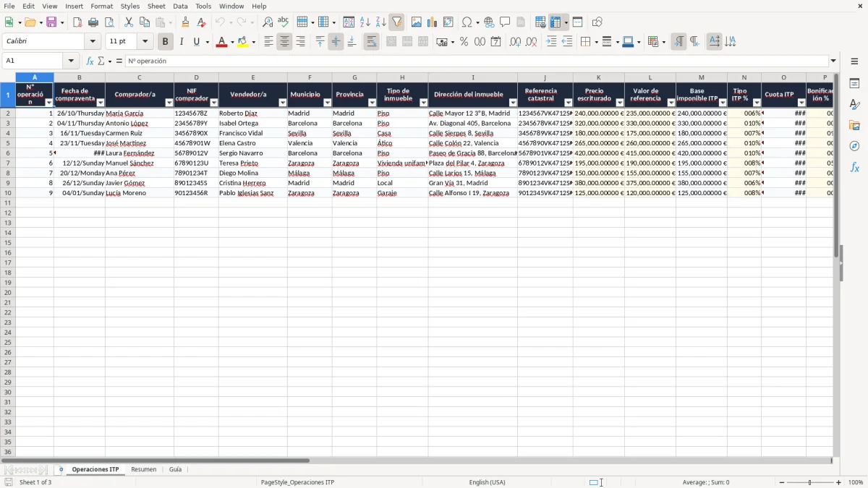Viewport: 868px width, 488px height.
Task: Open the Municipio column filter arrow
Action: click(x=327, y=103)
